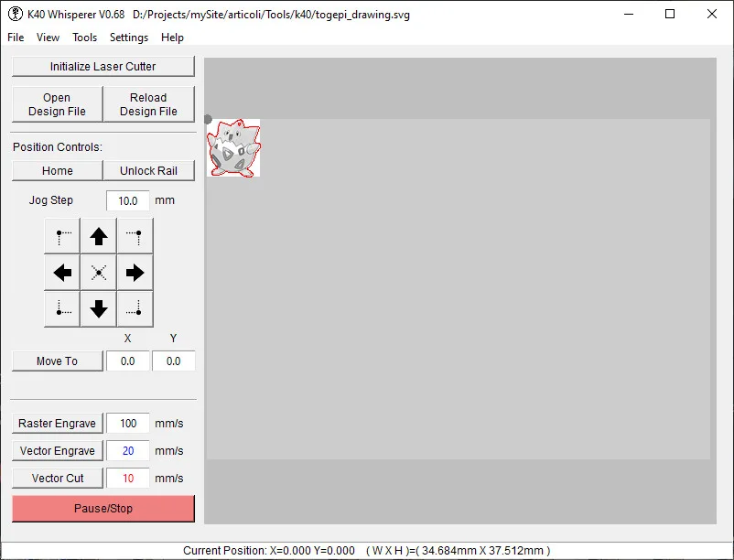
Task: Jog laser head left with arrow
Action: (x=62, y=273)
